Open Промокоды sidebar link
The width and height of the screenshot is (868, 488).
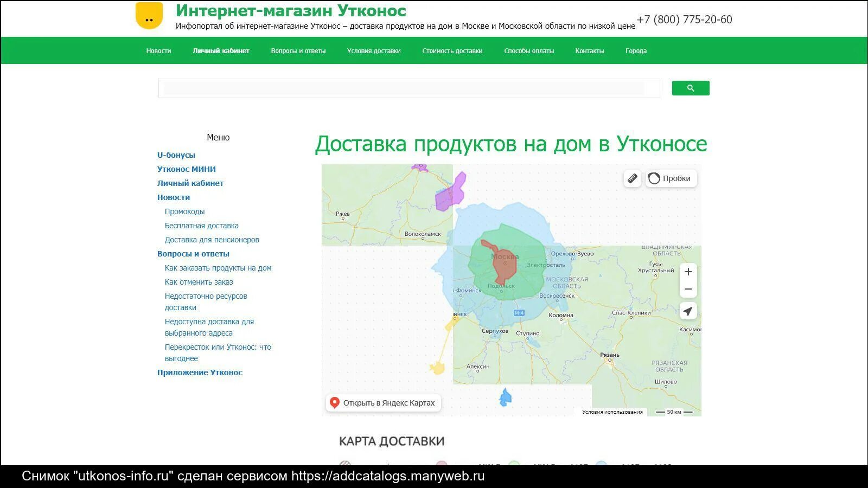pos(185,211)
